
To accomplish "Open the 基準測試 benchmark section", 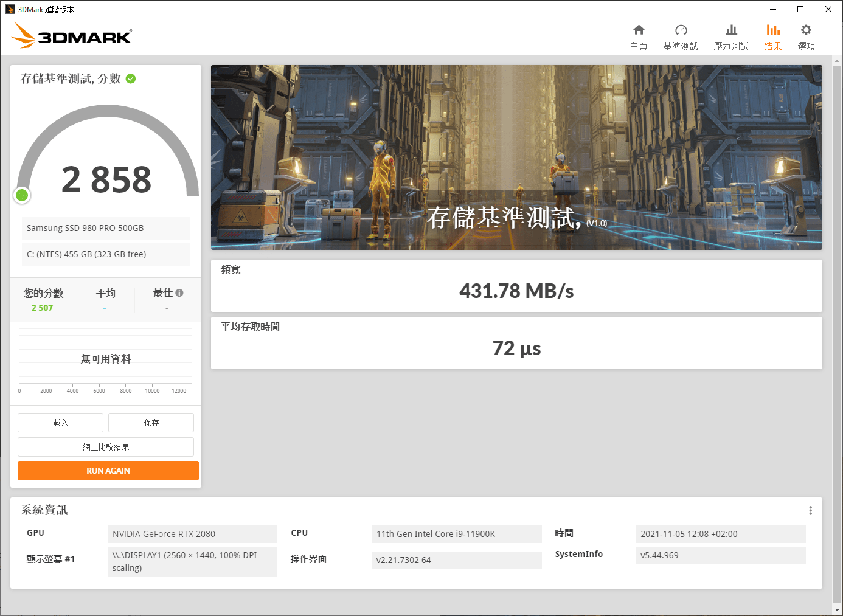I will [681, 35].
